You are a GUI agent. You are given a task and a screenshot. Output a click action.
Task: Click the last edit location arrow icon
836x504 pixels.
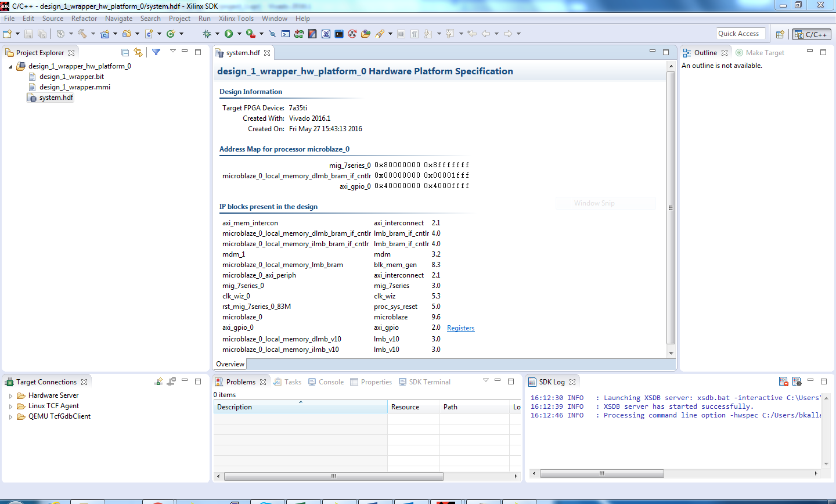pyautogui.click(x=472, y=34)
